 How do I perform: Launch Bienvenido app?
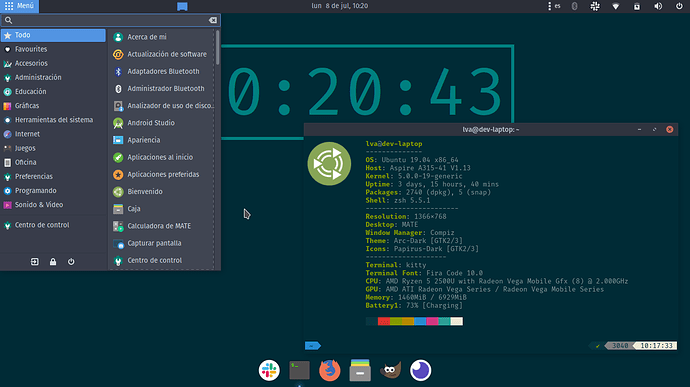tap(162, 192)
